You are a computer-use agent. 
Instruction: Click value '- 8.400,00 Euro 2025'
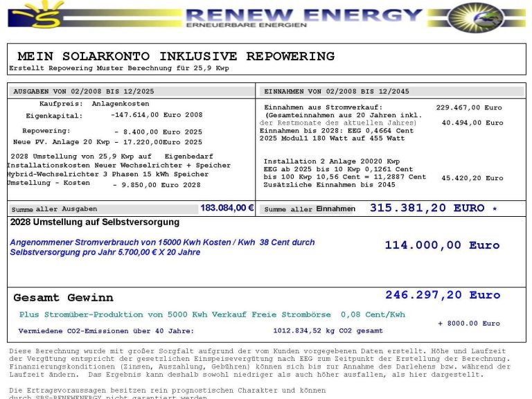click(x=158, y=132)
